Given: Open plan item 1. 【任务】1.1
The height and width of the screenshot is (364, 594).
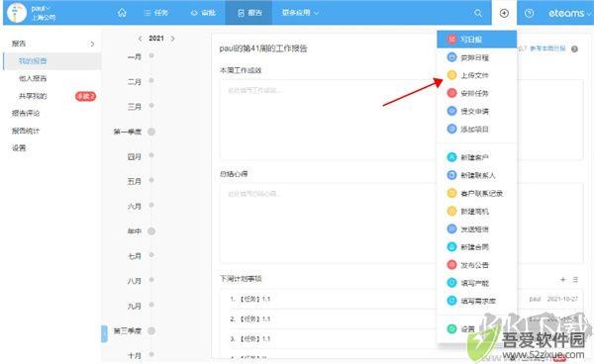Looking at the screenshot, I should click(250, 299).
